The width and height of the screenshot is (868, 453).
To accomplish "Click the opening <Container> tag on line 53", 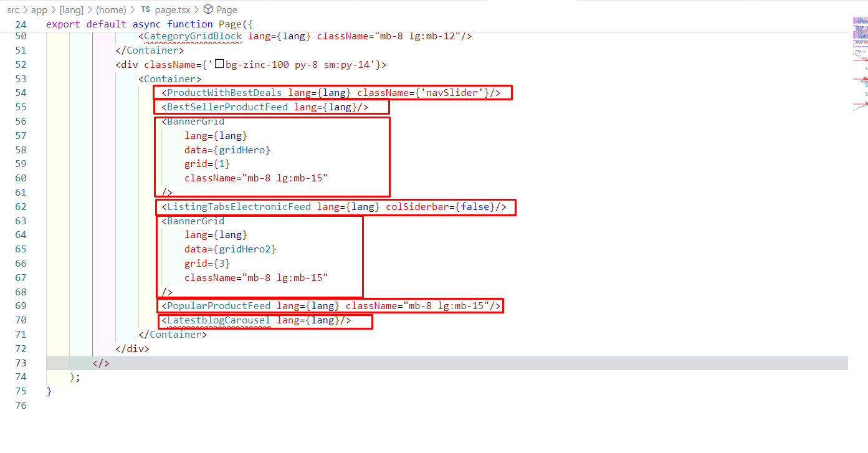I will click(169, 79).
